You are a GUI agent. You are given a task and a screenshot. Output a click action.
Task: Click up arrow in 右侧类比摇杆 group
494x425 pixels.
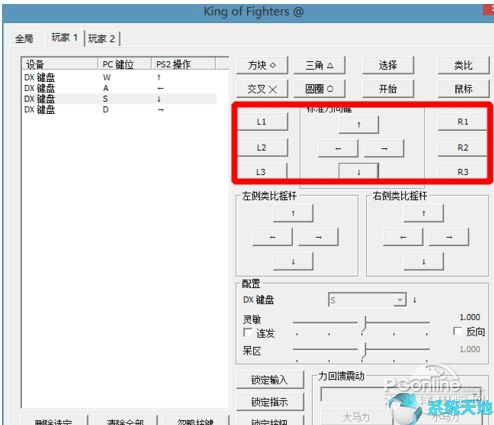pyautogui.click(x=424, y=213)
